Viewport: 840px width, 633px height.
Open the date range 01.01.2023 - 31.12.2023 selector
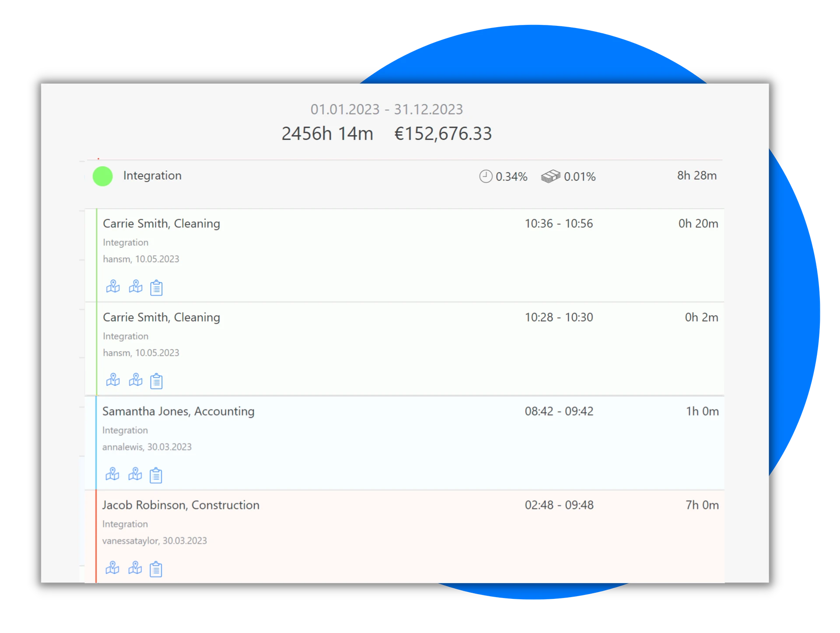click(x=387, y=109)
